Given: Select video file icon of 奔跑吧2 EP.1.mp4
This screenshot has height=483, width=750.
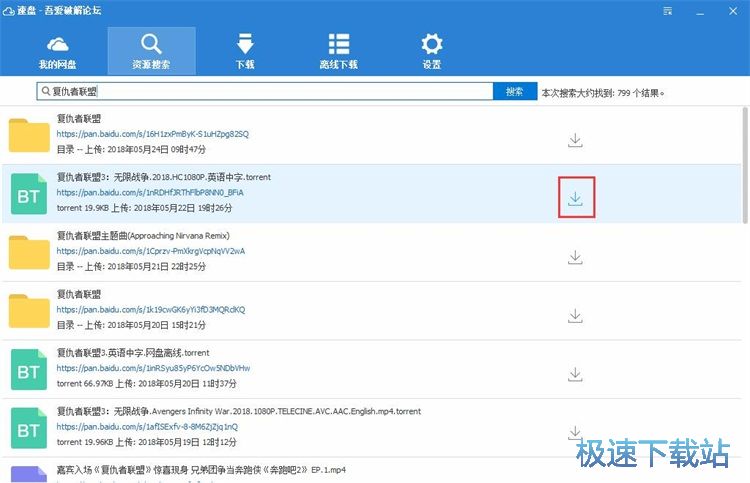Looking at the screenshot, I should coord(29,474).
